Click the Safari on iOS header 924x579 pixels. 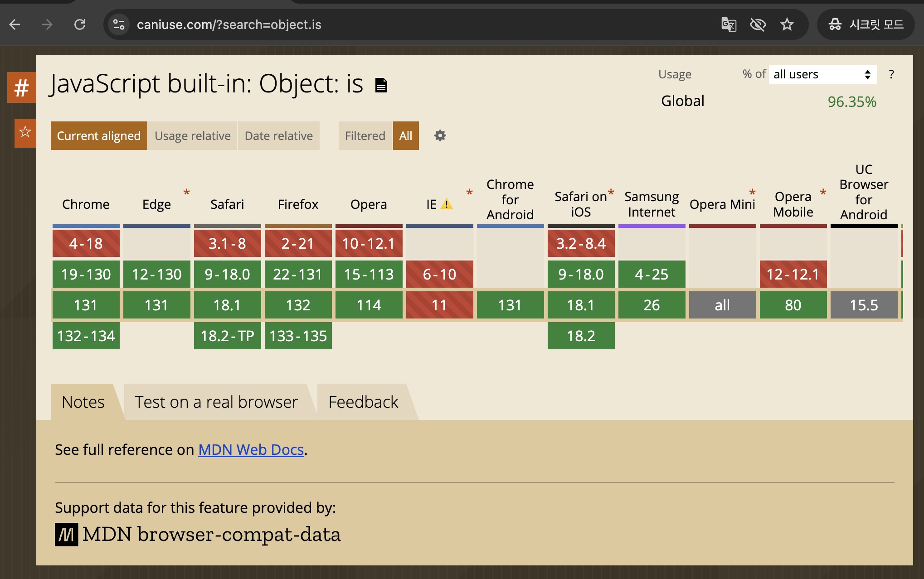point(581,204)
